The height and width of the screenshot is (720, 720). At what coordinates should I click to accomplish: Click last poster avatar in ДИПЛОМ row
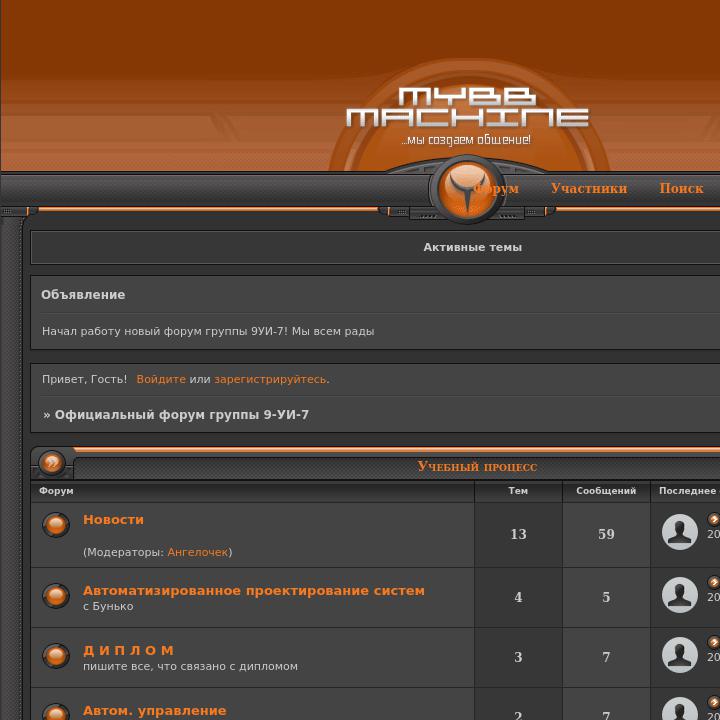coord(680,655)
